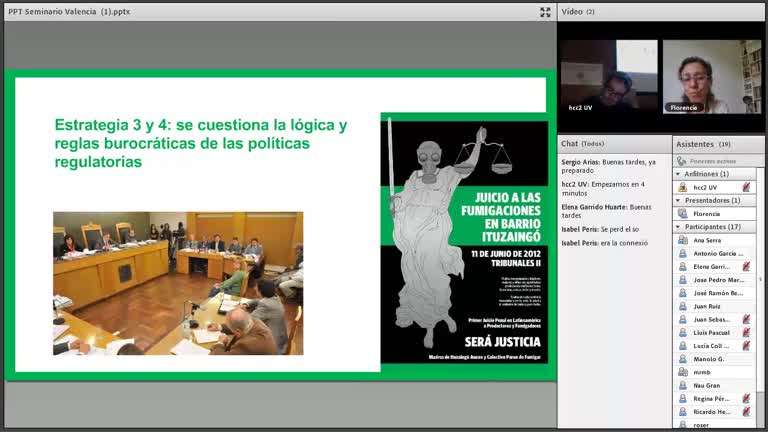The height and width of the screenshot is (432, 768).
Task: Click the active speakers phone icon
Action: [681, 161]
